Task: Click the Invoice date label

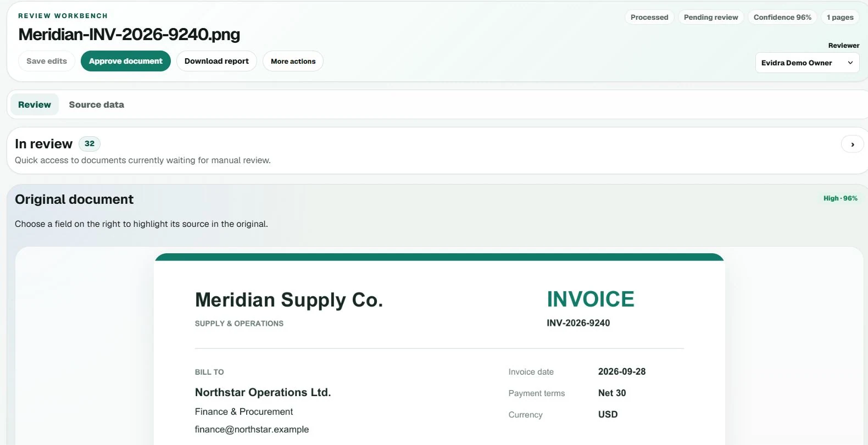Action: [x=531, y=372]
